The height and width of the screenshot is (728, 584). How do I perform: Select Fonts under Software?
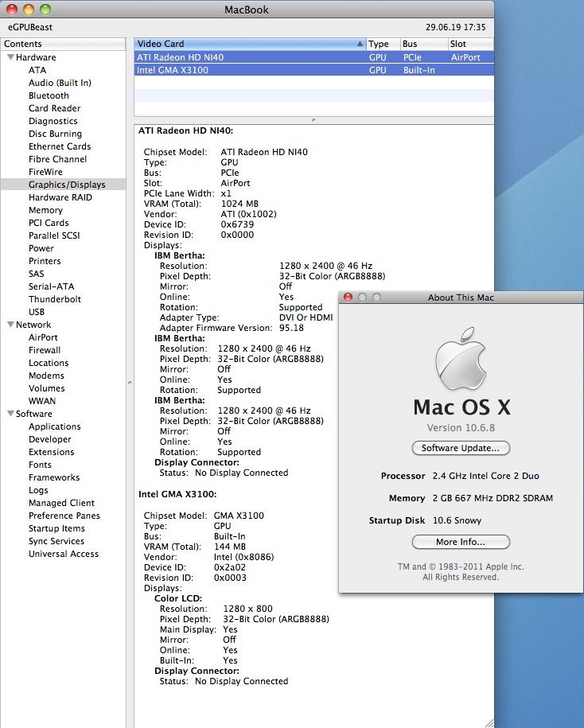coord(40,465)
